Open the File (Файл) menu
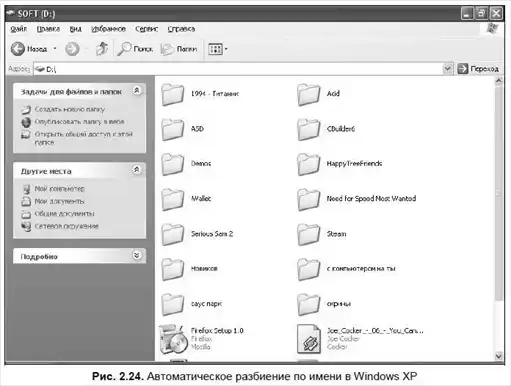The width and height of the screenshot is (511, 386). pyautogui.click(x=18, y=29)
